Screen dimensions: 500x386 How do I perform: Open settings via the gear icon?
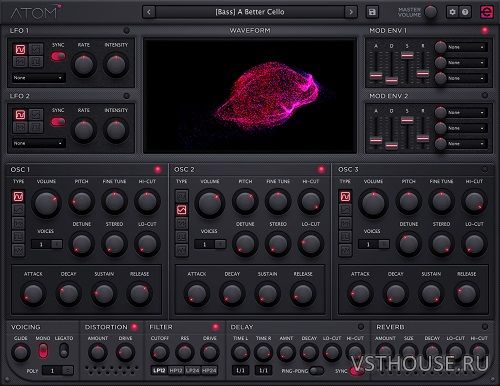click(452, 12)
